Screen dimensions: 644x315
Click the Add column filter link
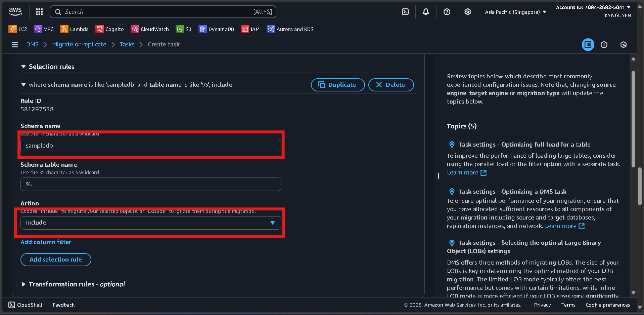[x=46, y=242]
